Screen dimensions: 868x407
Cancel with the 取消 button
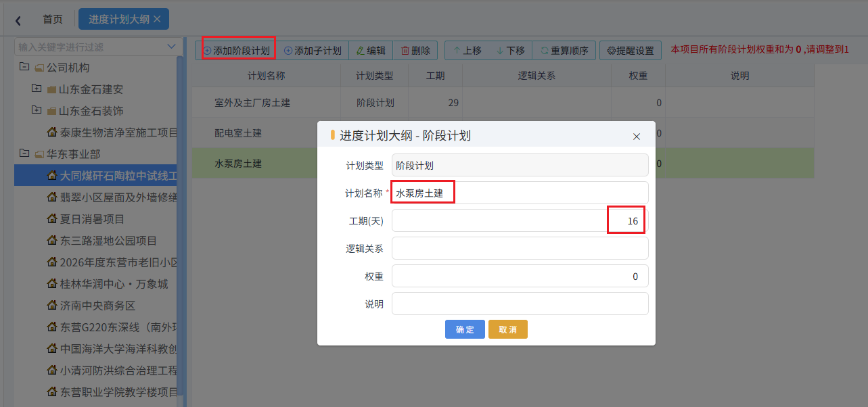507,329
